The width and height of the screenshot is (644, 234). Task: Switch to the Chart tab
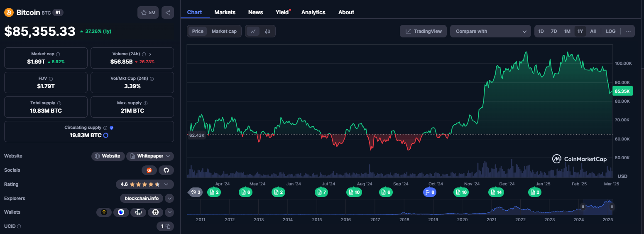coord(194,12)
